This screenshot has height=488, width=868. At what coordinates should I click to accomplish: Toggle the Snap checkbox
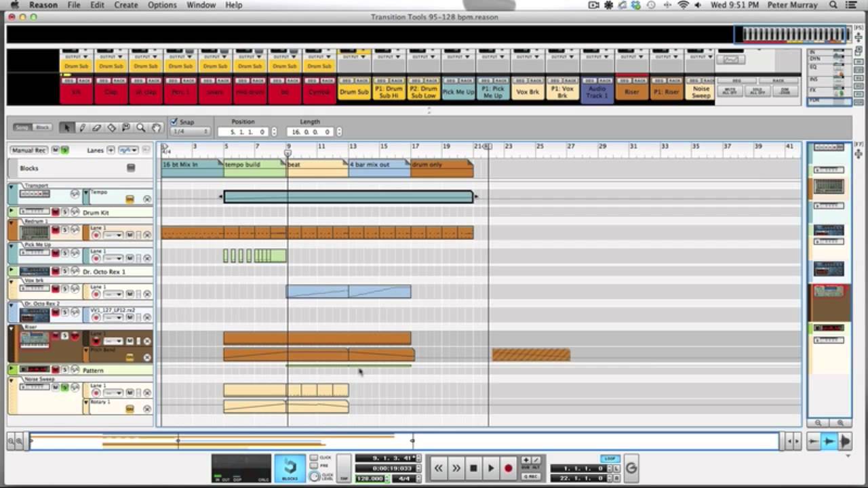click(174, 122)
